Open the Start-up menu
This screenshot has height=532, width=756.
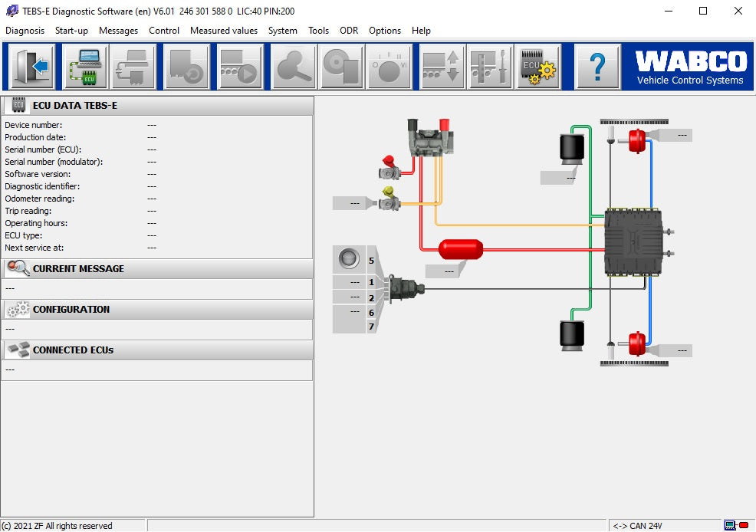point(71,31)
